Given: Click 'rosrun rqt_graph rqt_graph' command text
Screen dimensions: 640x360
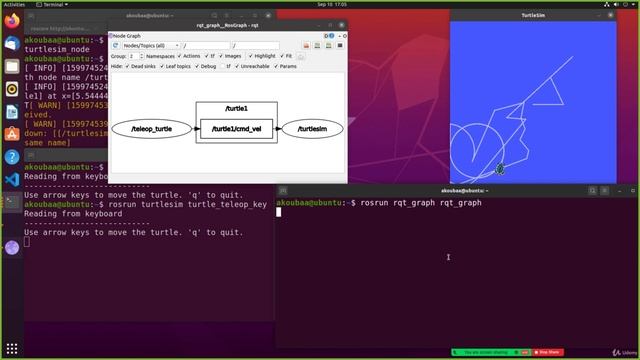Looking at the screenshot, I should click(x=421, y=203).
